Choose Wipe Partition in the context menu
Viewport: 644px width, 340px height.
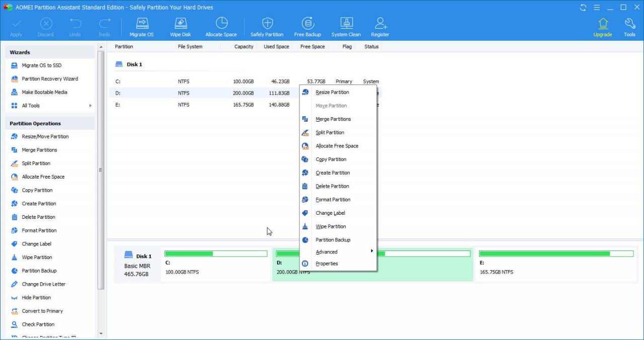pos(330,226)
